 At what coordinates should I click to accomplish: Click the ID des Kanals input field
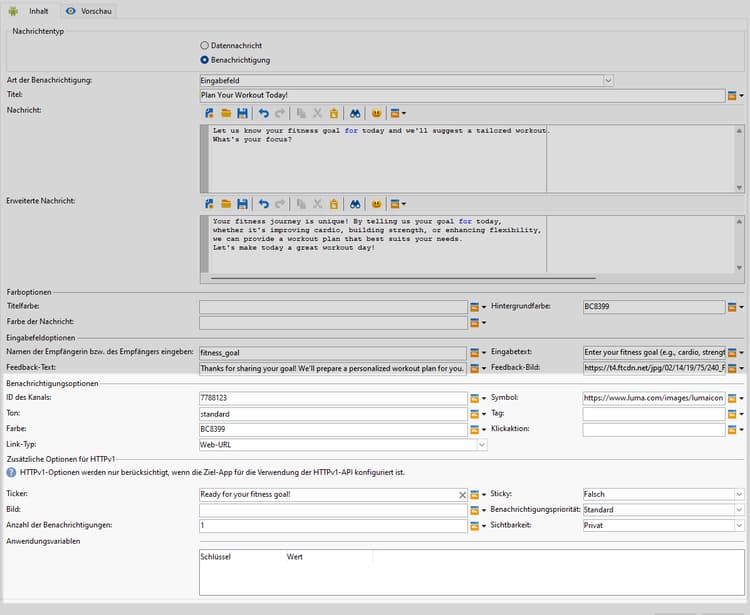click(x=332, y=398)
